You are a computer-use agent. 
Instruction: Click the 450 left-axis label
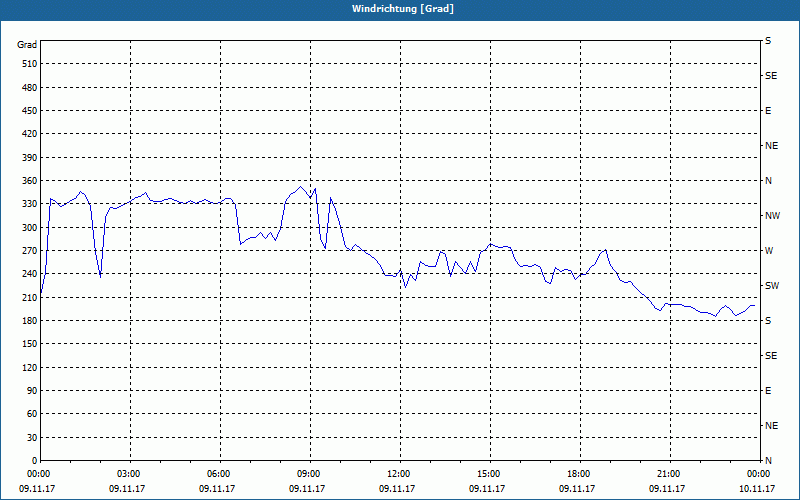click(30, 111)
